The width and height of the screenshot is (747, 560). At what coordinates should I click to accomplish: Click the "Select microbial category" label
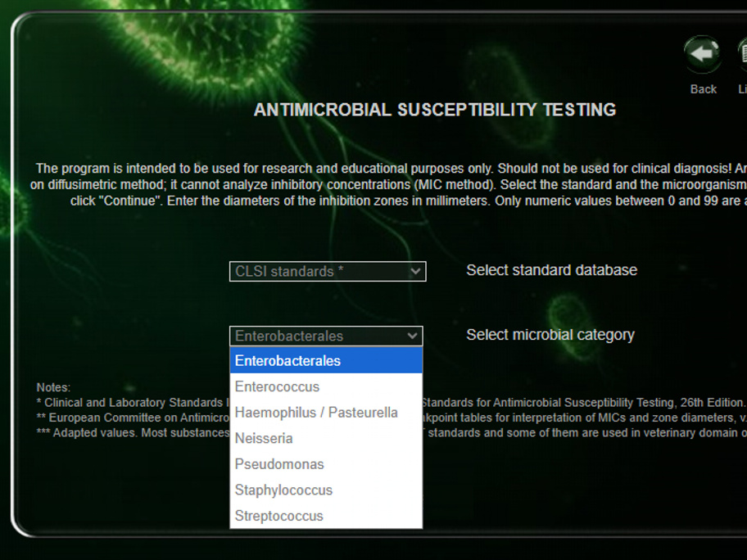(x=550, y=335)
